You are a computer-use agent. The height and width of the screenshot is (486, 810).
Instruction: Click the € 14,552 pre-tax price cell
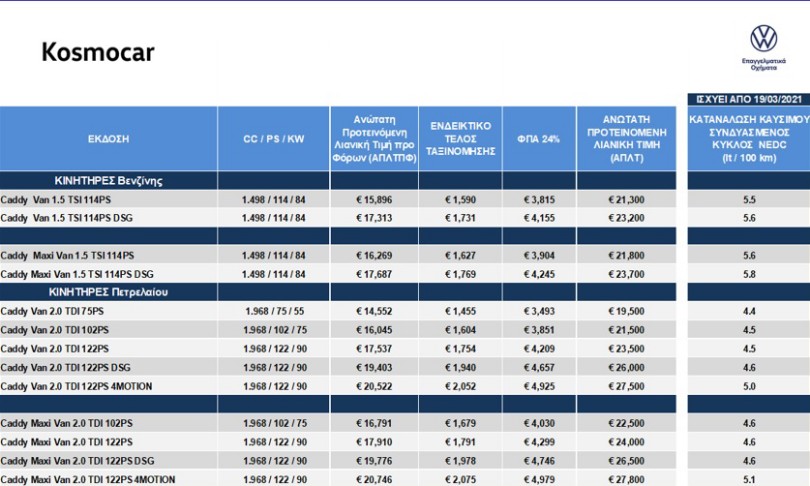374,311
